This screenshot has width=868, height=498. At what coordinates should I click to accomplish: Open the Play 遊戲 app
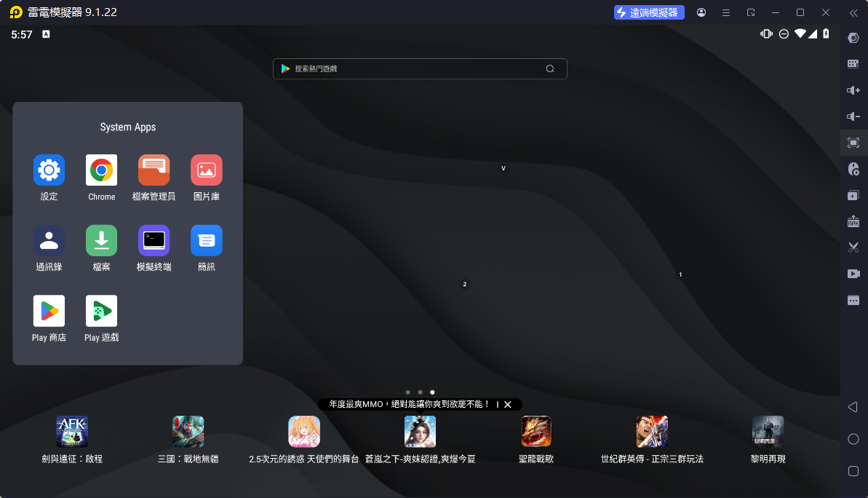[x=101, y=311]
